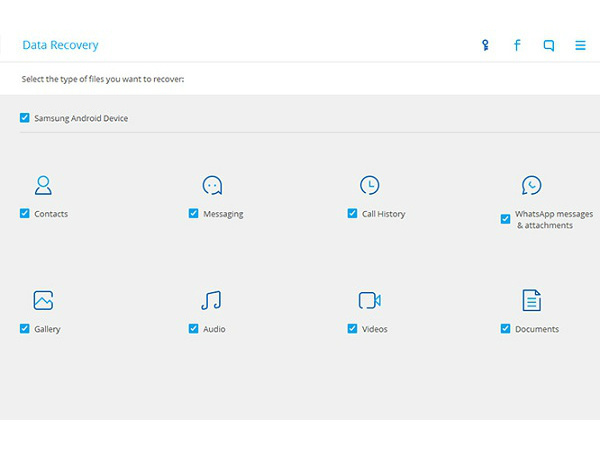The width and height of the screenshot is (600, 450).
Task: Open the hamburger menu
Action: (580, 45)
